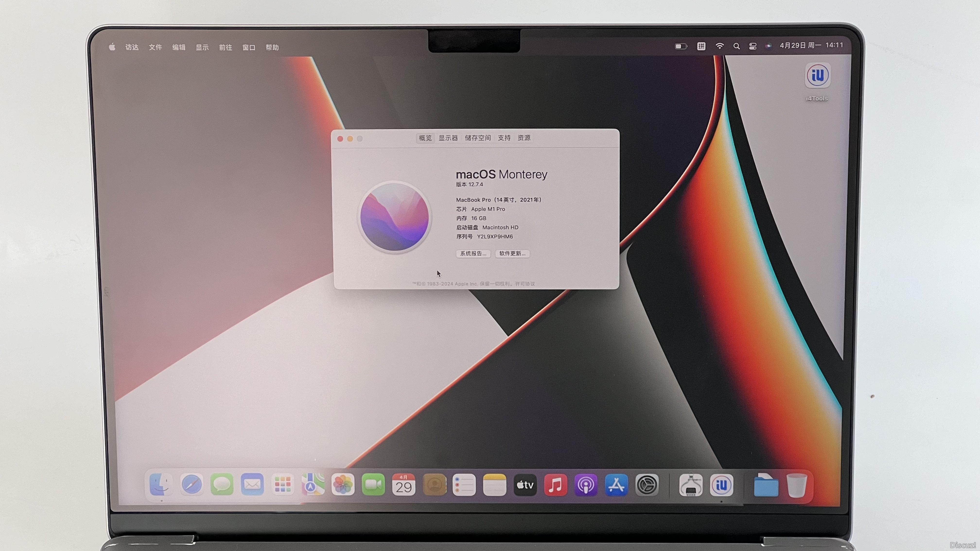
Task: Click the version text 版本 12.7.4
Action: 469,184
